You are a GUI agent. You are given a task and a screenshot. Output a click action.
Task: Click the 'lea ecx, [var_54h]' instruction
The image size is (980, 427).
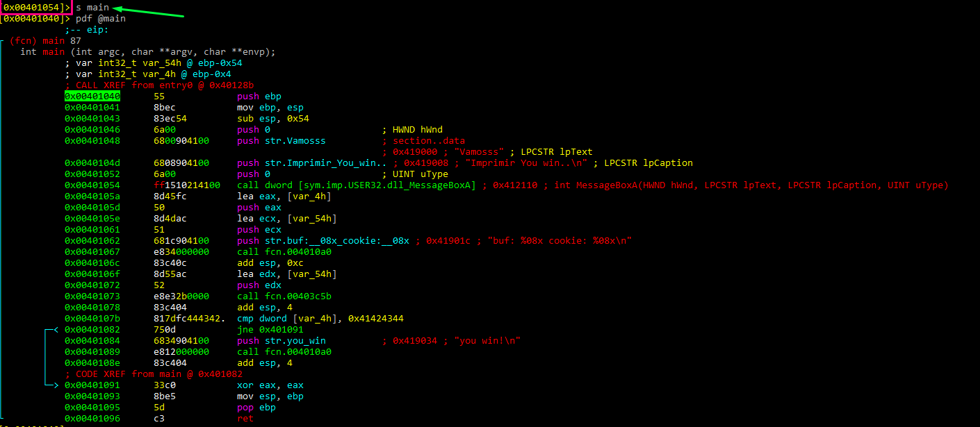point(287,218)
